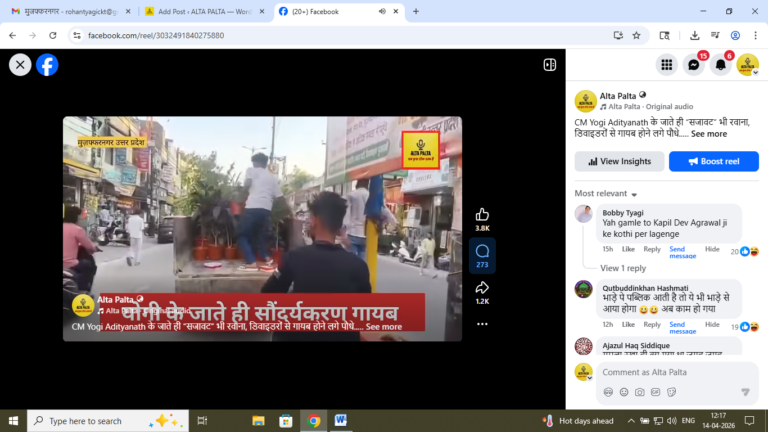The height and width of the screenshot is (432, 768).
Task: Send message to Bobby Tyagi
Action: (682, 252)
